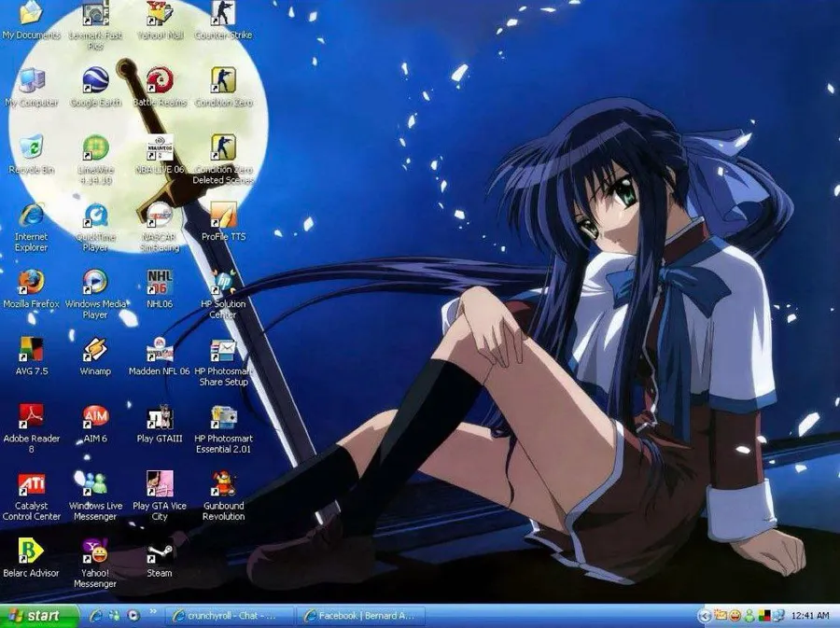Click the Yahoo! Messenger desktop shortcut
The height and width of the screenshot is (628, 840).
pos(95,565)
